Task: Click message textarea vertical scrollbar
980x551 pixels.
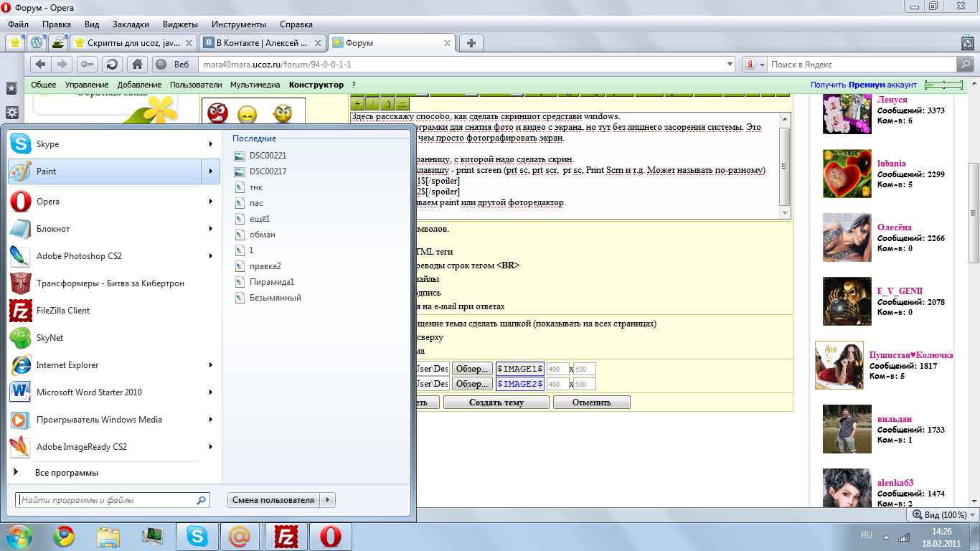Action: click(x=785, y=166)
